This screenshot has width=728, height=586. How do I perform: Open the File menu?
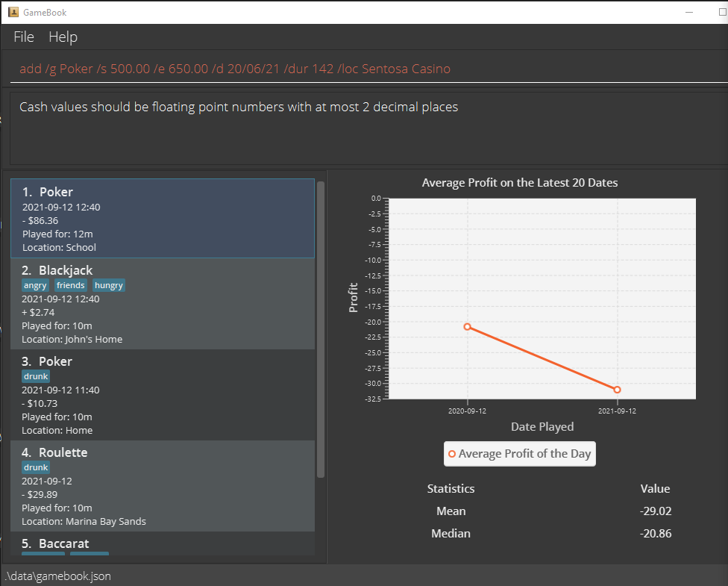click(x=24, y=37)
